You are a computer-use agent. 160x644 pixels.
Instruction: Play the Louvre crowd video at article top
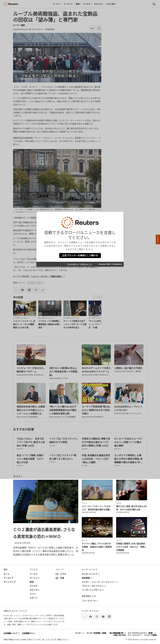pyautogui.click(x=57, y=57)
